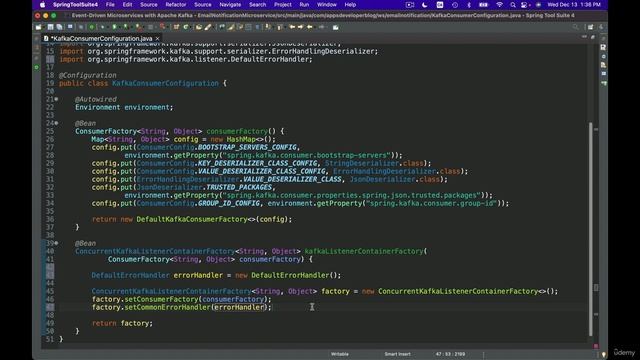Click the DefaultErrorHandler errorHandler declaration line
Image resolution: width=640 pixels, height=360 pixels.
[216, 275]
